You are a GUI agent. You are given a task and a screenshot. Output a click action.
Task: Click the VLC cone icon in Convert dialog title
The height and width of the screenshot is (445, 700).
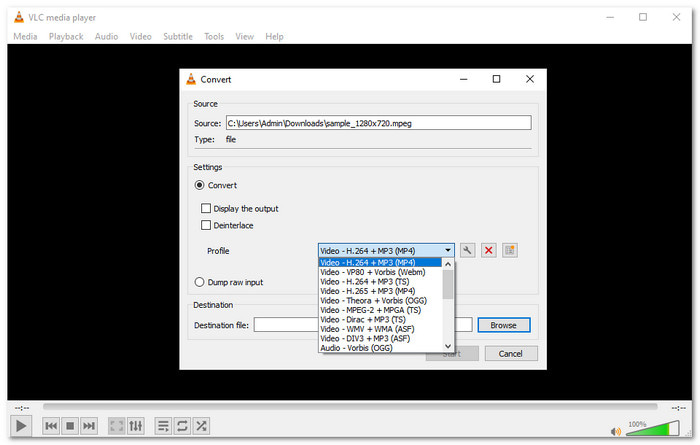[x=191, y=79]
